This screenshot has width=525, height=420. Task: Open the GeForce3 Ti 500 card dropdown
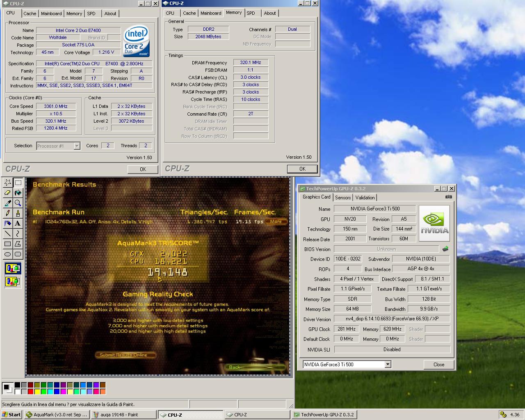388,364
